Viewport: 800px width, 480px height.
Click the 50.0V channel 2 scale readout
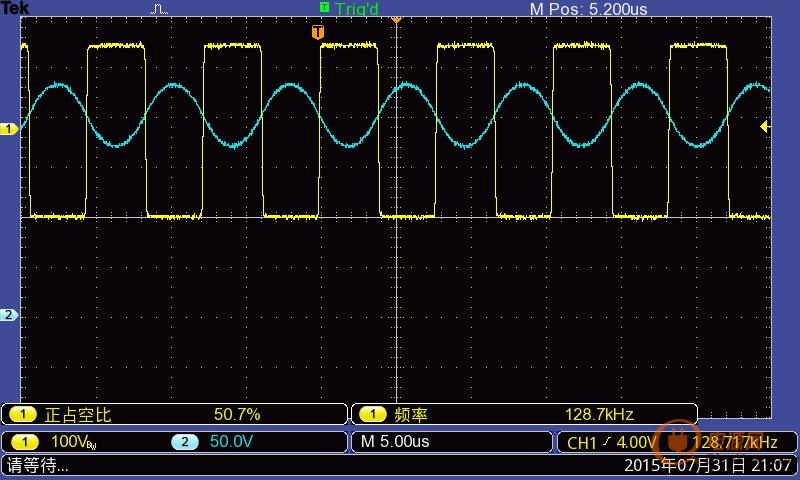click(x=231, y=441)
